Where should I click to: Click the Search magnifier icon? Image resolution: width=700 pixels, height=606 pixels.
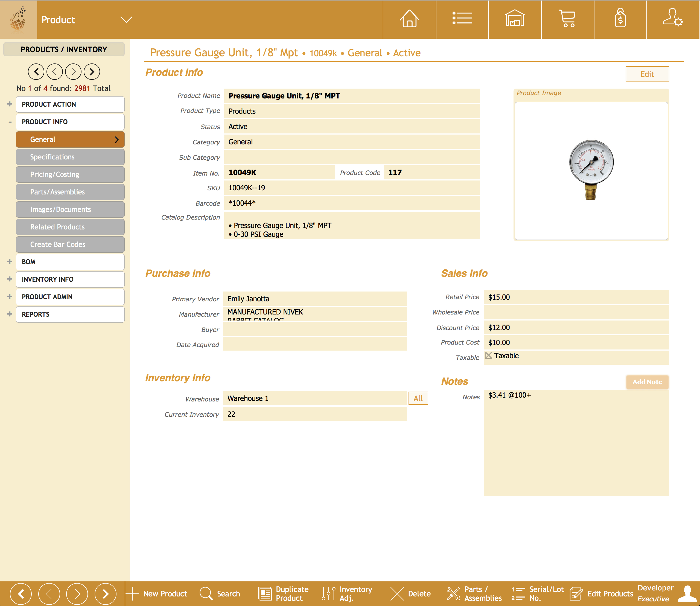click(206, 594)
